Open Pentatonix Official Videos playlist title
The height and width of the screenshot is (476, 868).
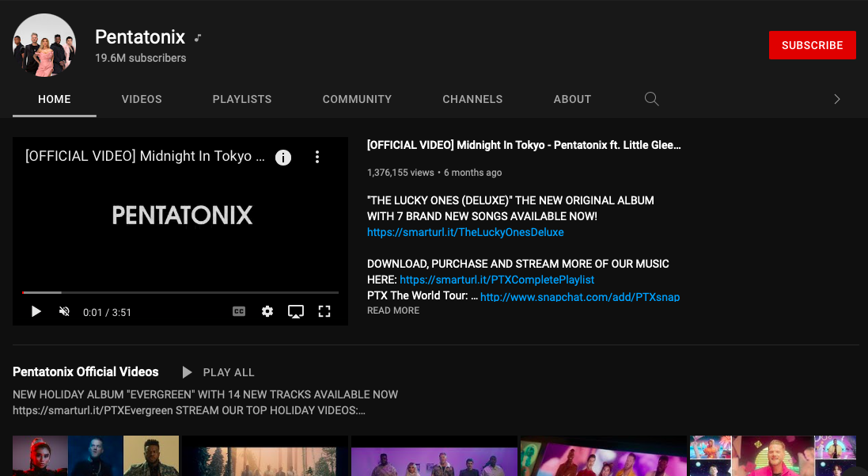pyautogui.click(x=85, y=371)
